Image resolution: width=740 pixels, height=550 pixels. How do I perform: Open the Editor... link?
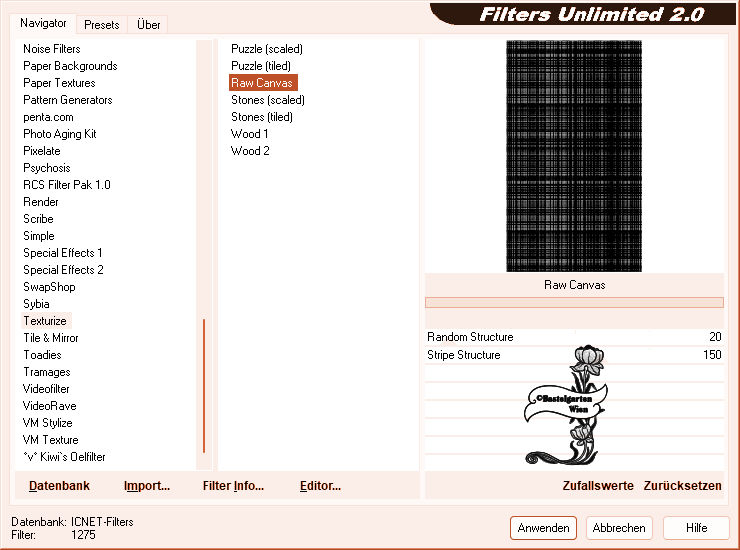(320, 486)
